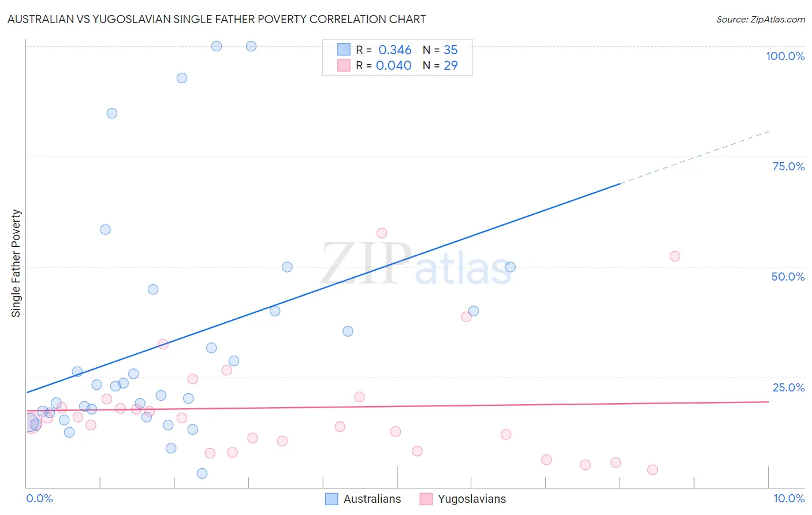812x515 pixels.
Task: Click the pink data point near 52%
Action: tap(675, 256)
